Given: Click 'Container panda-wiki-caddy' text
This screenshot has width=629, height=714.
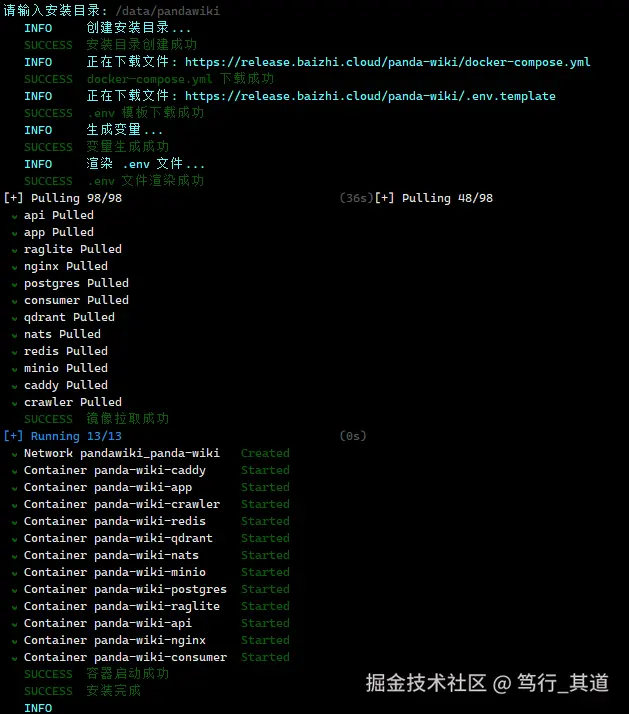Looking at the screenshot, I should pyautogui.click(x=115, y=470).
